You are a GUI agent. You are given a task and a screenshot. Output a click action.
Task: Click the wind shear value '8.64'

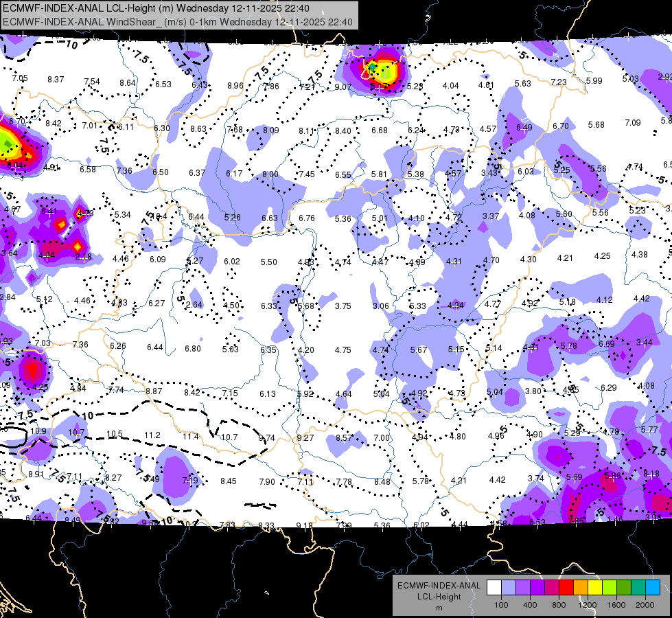(128, 83)
